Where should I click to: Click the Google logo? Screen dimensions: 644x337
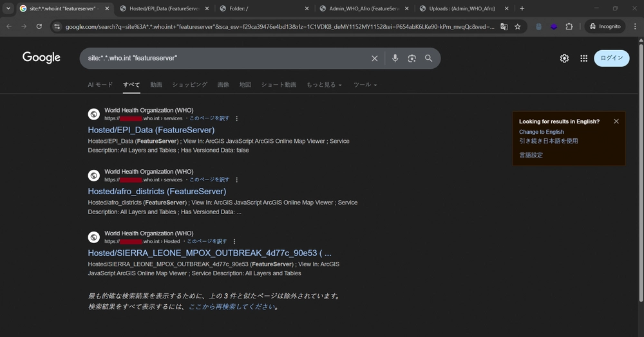pyautogui.click(x=41, y=57)
